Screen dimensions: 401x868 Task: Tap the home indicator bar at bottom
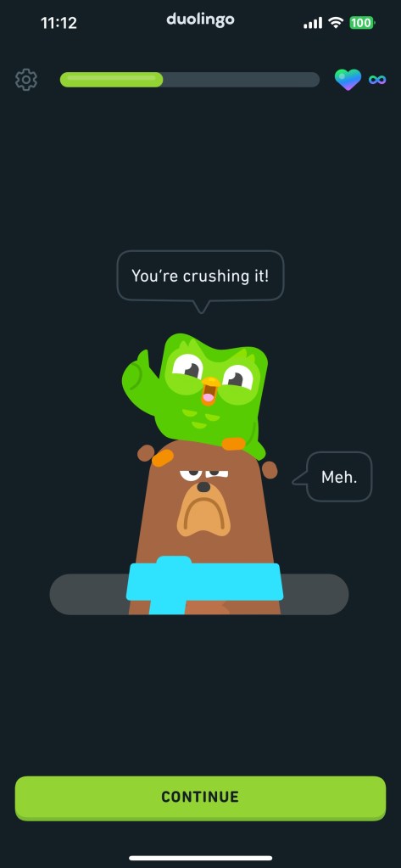click(x=200, y=858)
